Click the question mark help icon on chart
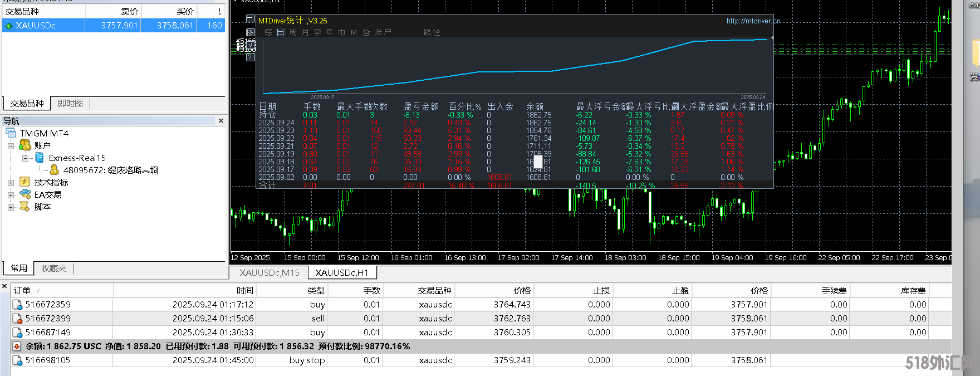This screenshot has width=980, height=376. click(x=250, y=57)
